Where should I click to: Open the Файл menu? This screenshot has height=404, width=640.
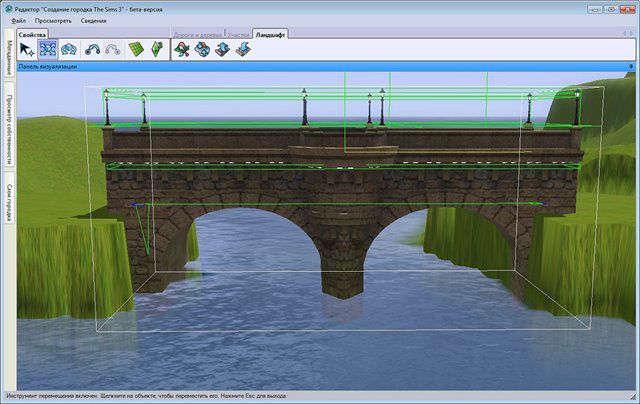pyautogui.click(x=19, y=20)
